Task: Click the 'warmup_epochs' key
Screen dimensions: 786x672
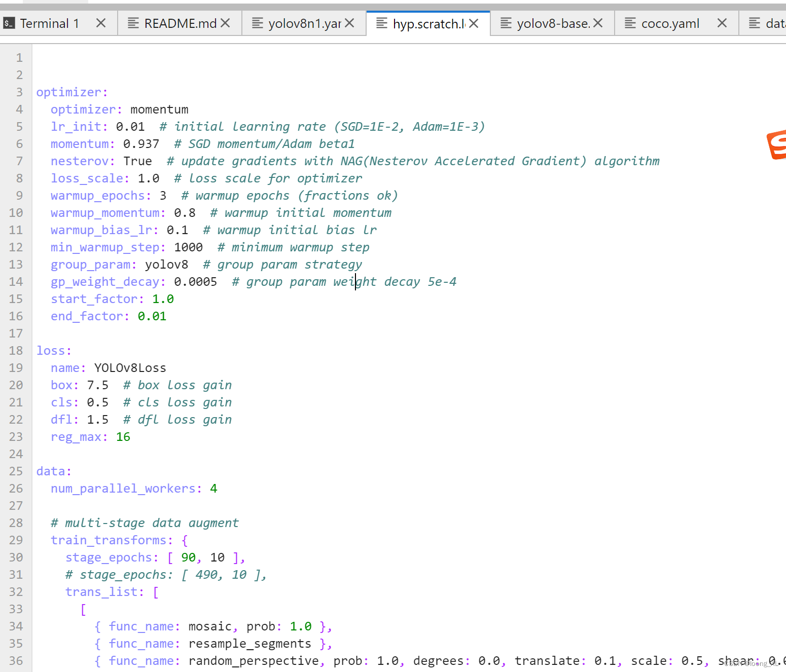Action: [x=97, y=196]
